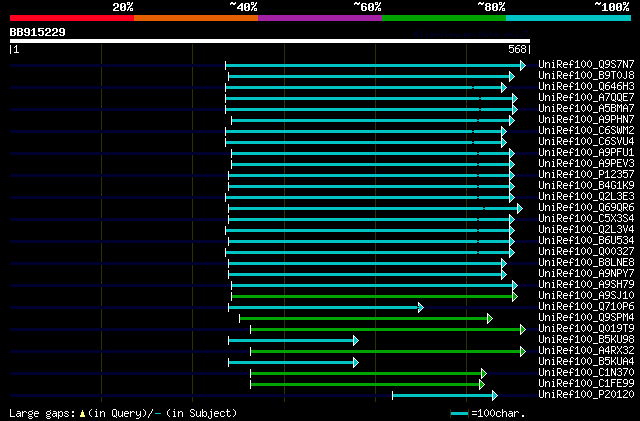
Task: Click the green alignment bar for A9SJ10
Action: 374,296
